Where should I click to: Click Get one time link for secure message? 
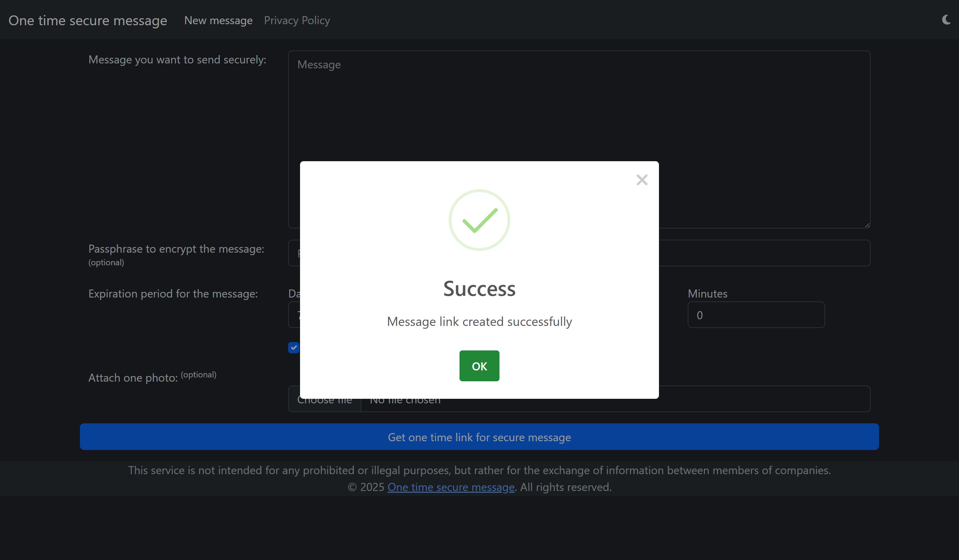click(479, 437)
